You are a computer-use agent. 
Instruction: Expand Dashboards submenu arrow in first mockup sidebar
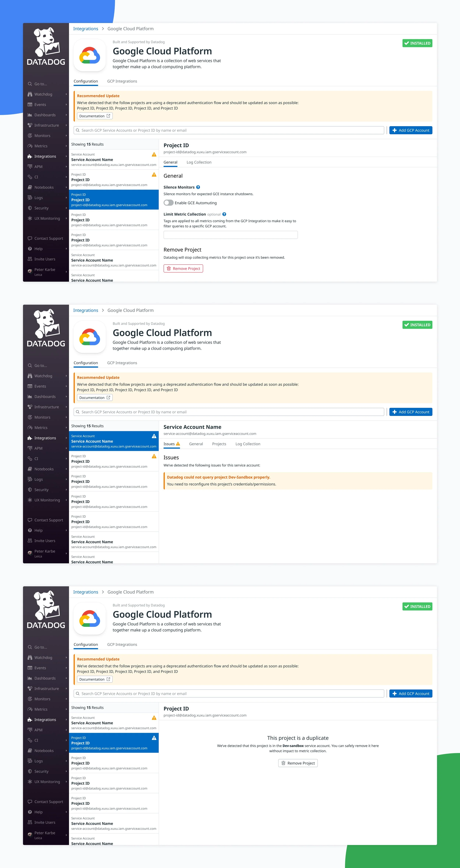click(66, 115)
